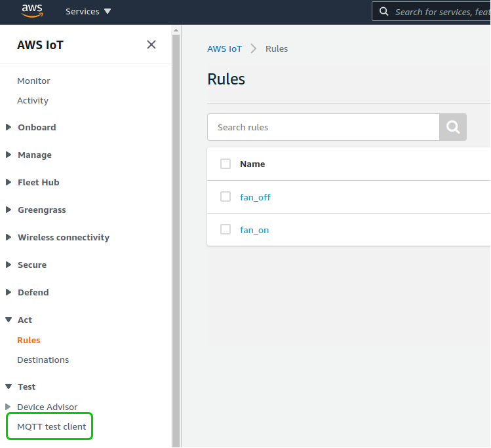Open the Services dropdown menu
The image size is (491, 448).
coord(88,12)
